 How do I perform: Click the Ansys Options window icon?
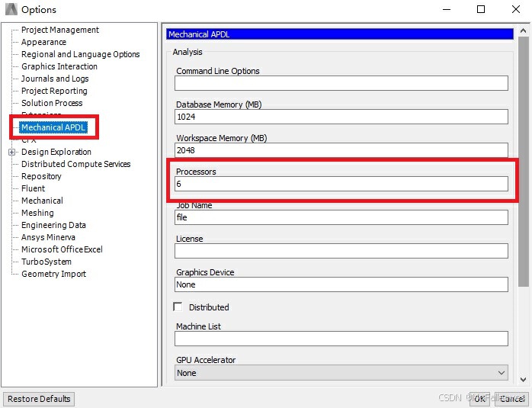click(x=11, y=9)
